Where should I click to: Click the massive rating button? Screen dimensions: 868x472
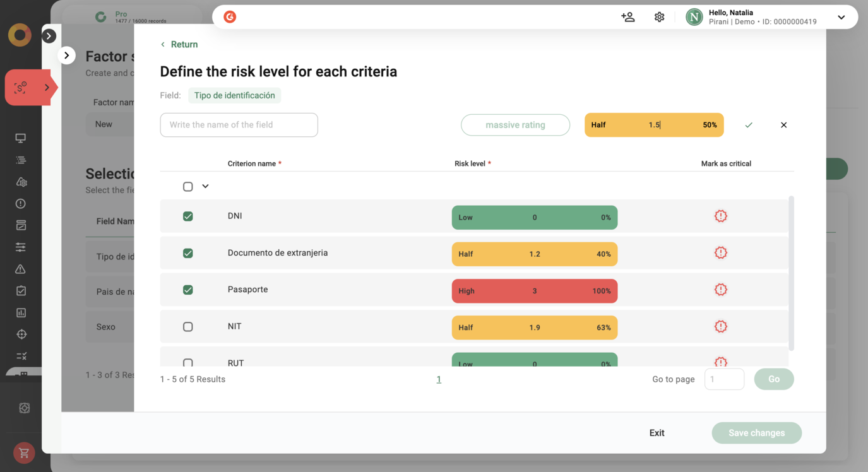coord(515,125)
